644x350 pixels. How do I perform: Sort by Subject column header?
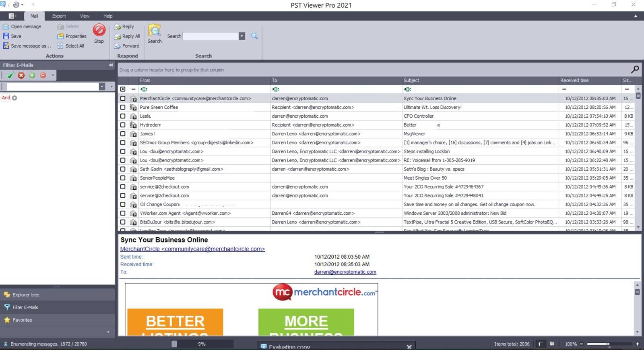[480, 80]
